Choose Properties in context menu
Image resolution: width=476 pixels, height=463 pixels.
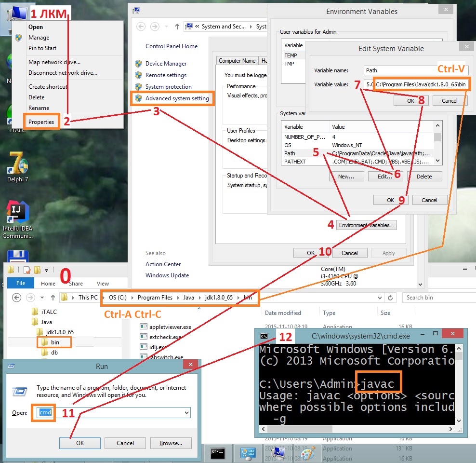click(41, 122)
